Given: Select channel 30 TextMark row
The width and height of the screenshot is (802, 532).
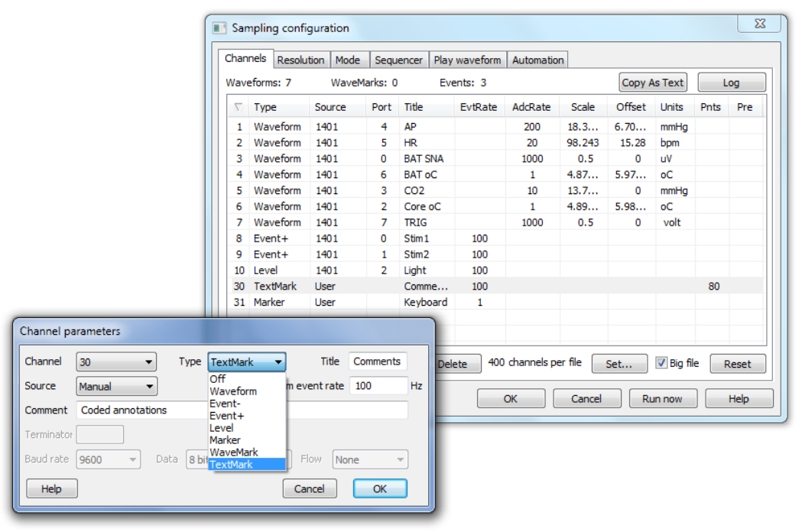Looking at the screenshot, I should point(496,286).
